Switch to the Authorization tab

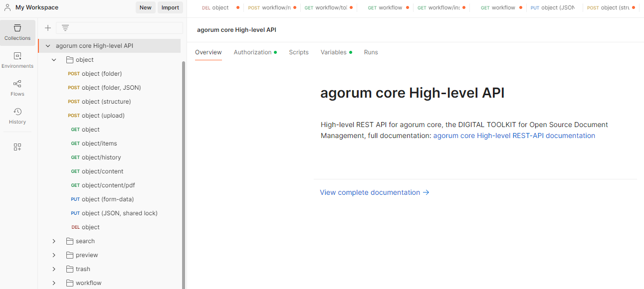coord(255,52)
